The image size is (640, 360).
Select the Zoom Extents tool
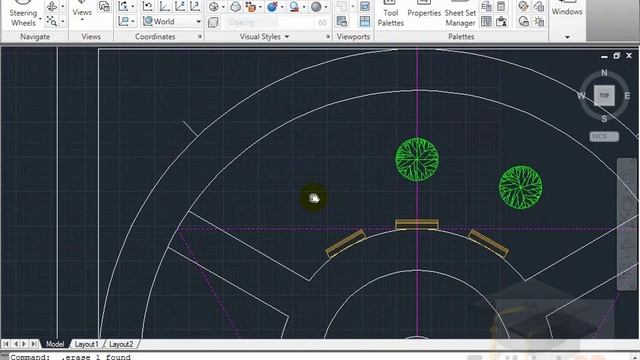pyautogui.click(x=52, y=21)
